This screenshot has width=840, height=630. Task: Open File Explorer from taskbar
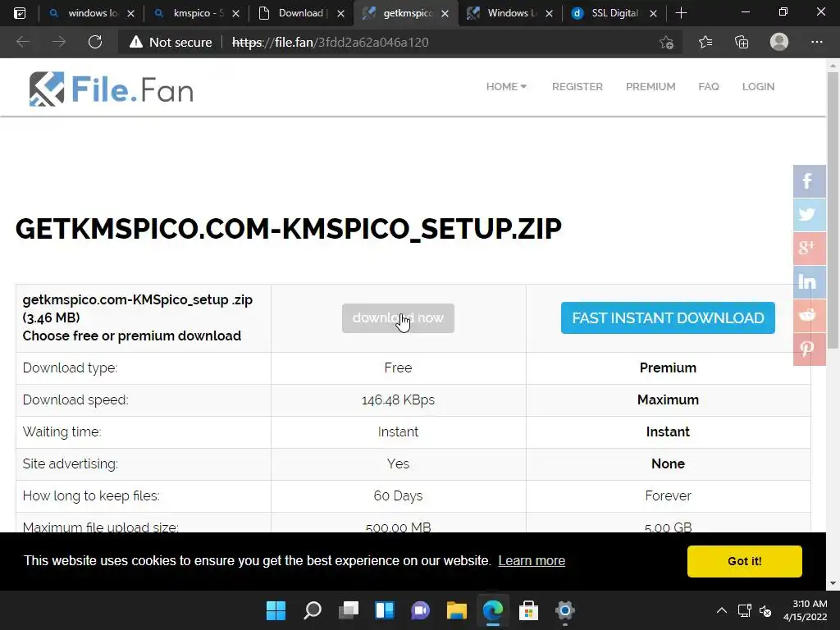pyautogui.click(x=456, y=610)
